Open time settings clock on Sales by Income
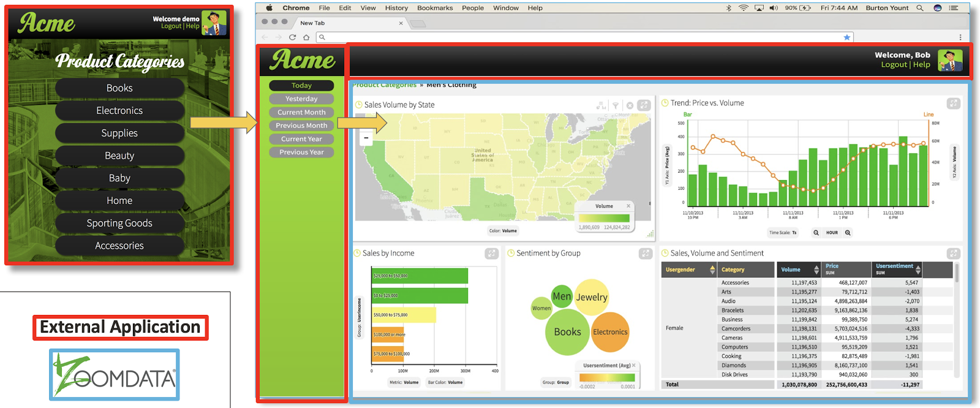980x408 pixels. 357,253
